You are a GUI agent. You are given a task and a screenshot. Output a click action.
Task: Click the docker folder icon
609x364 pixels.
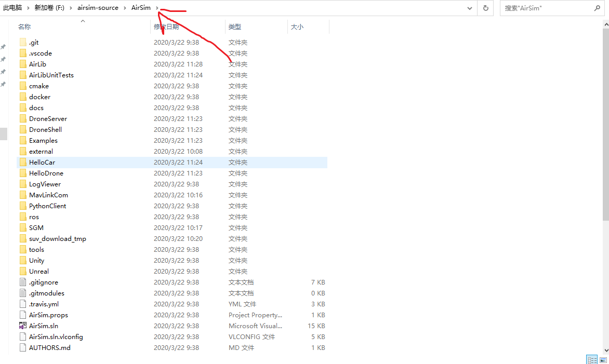point(23,97)
